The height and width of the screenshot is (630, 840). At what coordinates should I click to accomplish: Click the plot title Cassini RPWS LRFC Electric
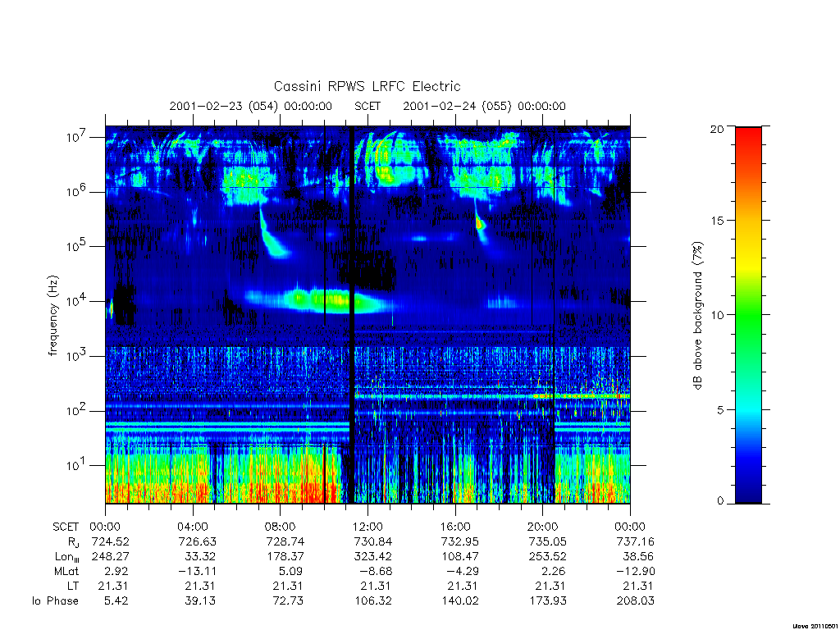click(x=367, y=86)
